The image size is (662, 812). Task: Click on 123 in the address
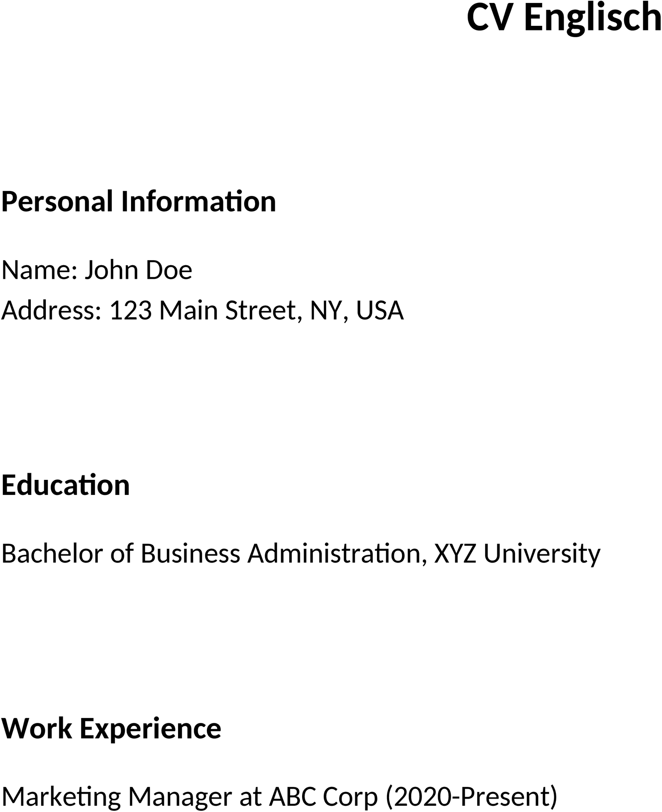pos(131,310)
